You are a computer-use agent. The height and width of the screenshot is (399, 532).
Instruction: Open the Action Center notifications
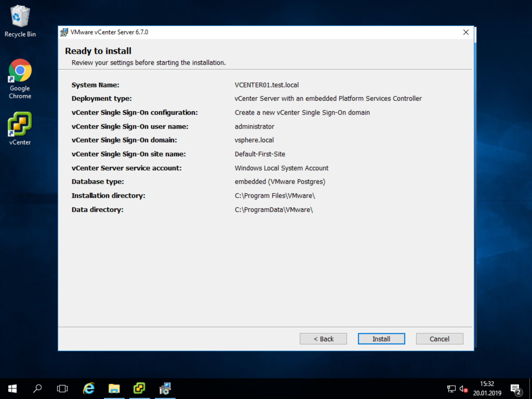click(x=516, y=389)
